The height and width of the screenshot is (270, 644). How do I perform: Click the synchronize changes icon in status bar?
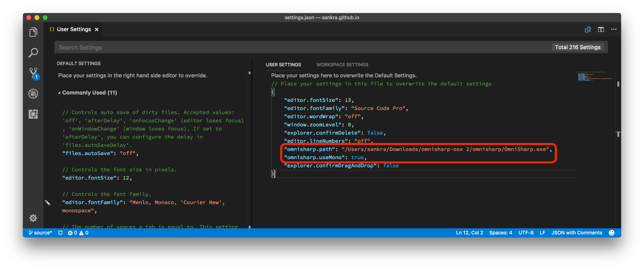coord(60,233)
